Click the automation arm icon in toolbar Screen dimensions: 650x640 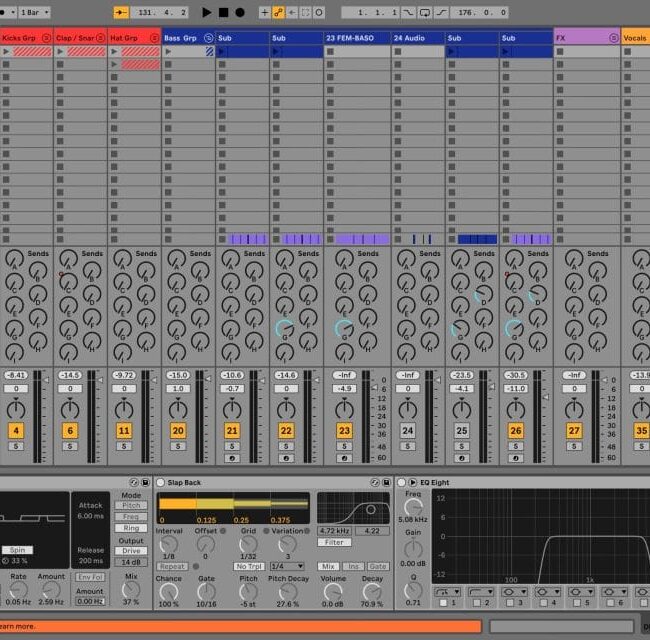point(279,13)
